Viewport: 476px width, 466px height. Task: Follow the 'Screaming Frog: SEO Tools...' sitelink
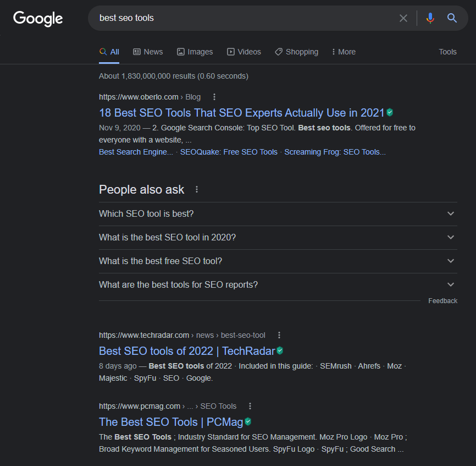pos(335,152)
